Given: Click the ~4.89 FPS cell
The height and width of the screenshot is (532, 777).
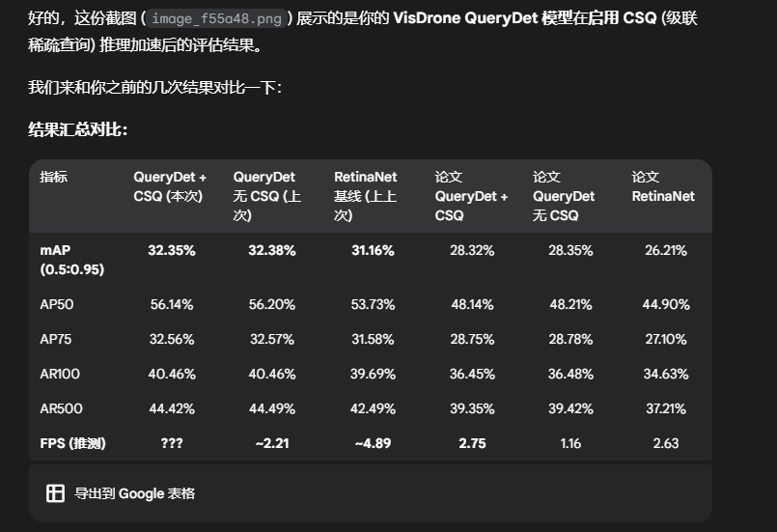Looking at the screenshot, I should coord(372,444).
